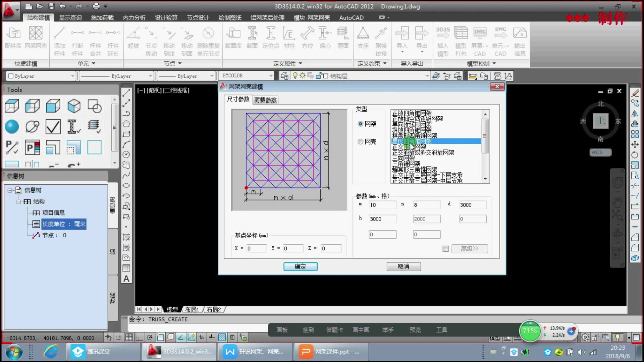Click the m value input field
The image size is (644, 362).
point(381,204)
